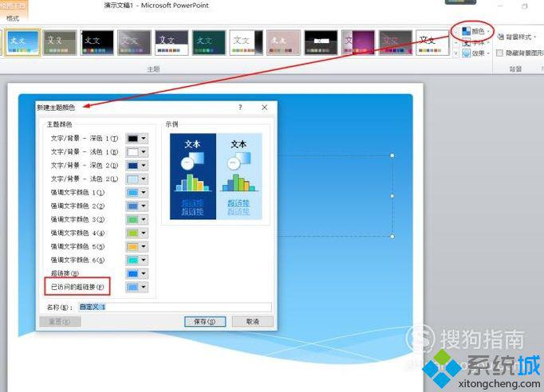The width and height of the screenshot is (544, 392).
Task: Open the 颜色 theme colors menu
Action: pos(476,32)
